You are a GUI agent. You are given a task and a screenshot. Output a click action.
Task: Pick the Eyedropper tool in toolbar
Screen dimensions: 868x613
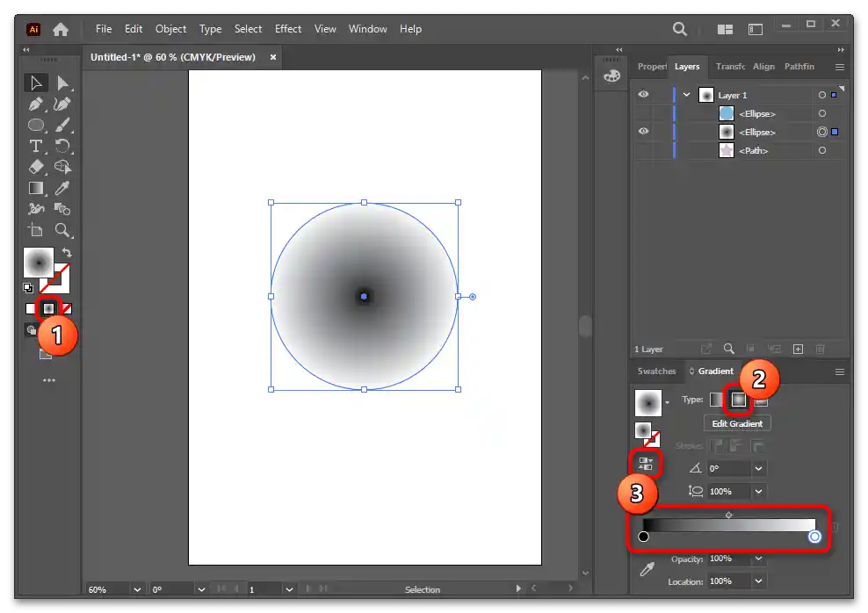tap(62, 189)
